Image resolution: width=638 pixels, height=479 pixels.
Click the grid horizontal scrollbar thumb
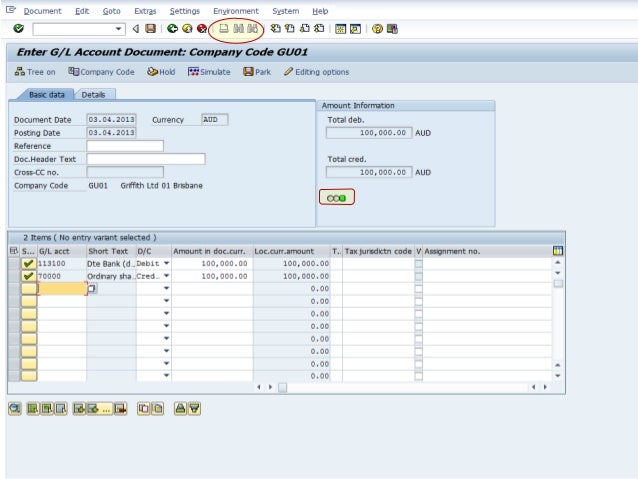pyautogui.click(x=282, y=387)
